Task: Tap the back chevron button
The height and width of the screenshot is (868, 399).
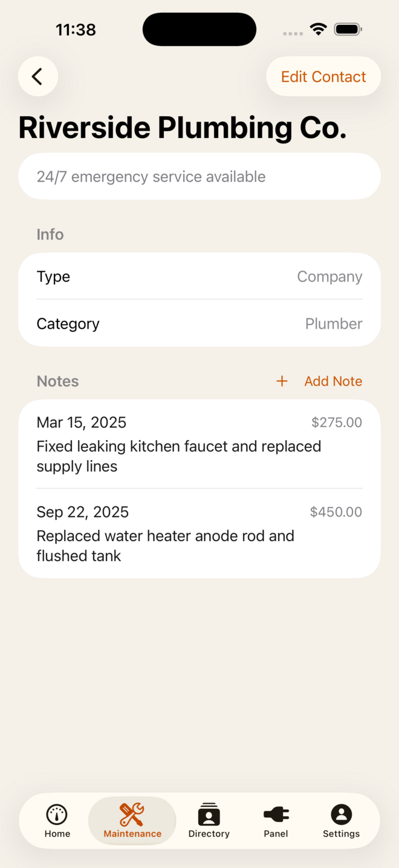Action: (37, 77)
